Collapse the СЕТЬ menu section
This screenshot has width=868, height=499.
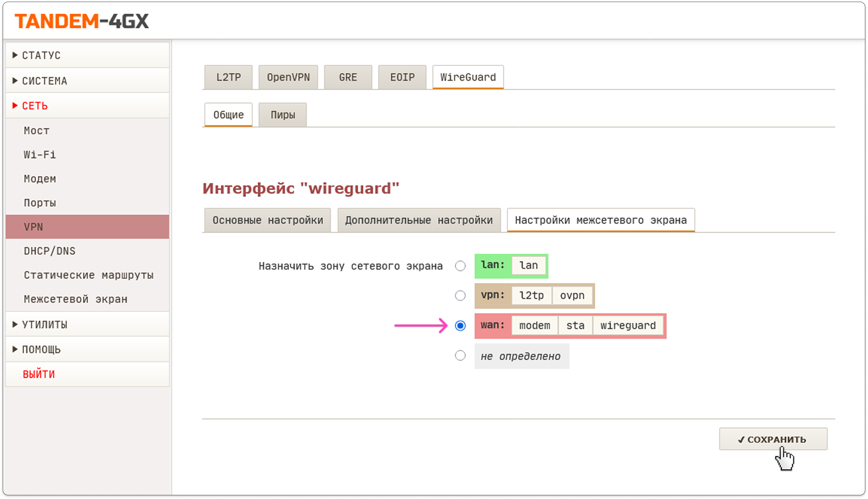click(x=35, y=106)
